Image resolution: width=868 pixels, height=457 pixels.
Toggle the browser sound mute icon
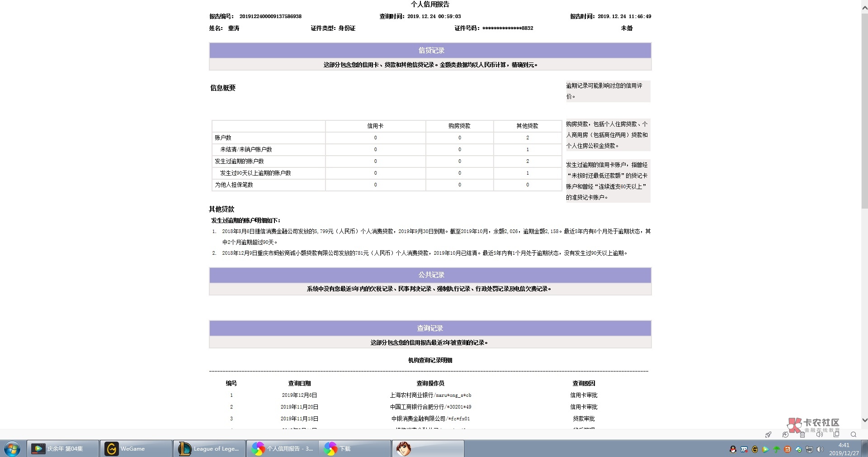pyautogui.click(x=819, y=434)
